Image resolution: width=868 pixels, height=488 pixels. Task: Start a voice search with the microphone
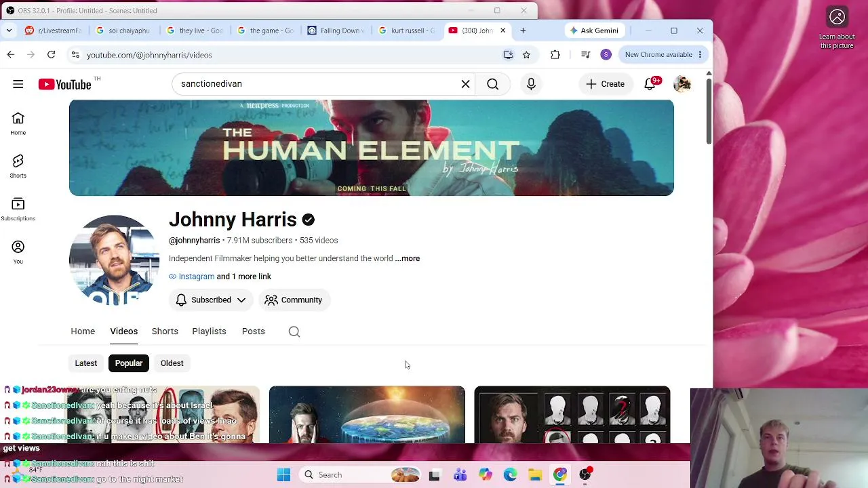pos(531,84)
